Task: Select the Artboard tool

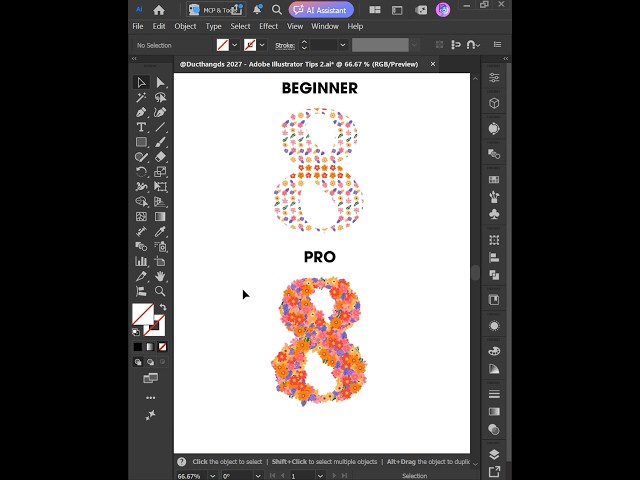Action: point(160,261)
